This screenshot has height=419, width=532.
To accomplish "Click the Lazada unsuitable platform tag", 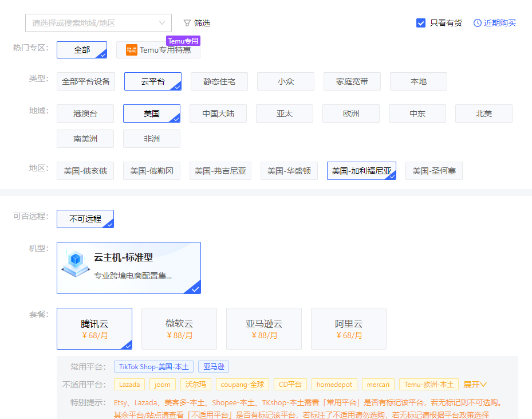I will pyautogui.click(x=129, y=385).
